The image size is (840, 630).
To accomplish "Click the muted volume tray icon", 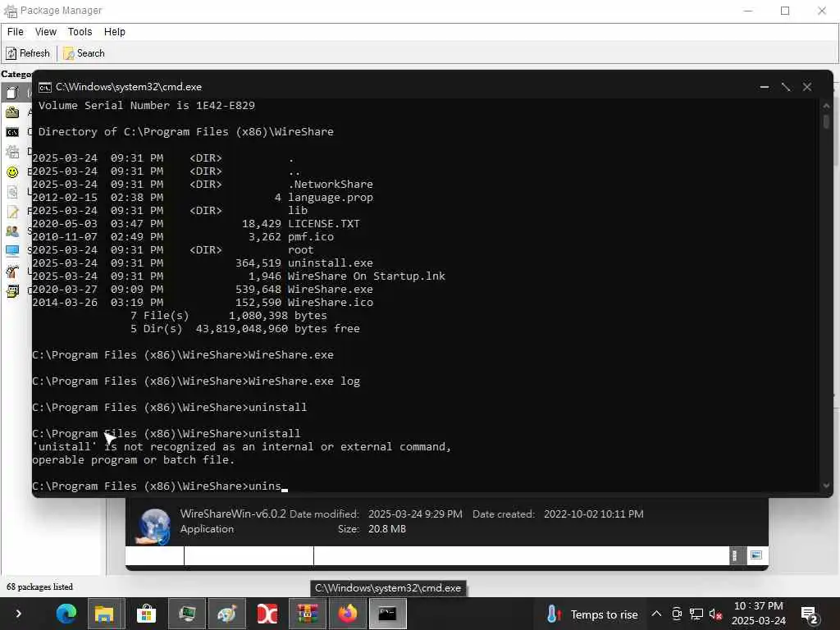I will [x=715, y=614].
